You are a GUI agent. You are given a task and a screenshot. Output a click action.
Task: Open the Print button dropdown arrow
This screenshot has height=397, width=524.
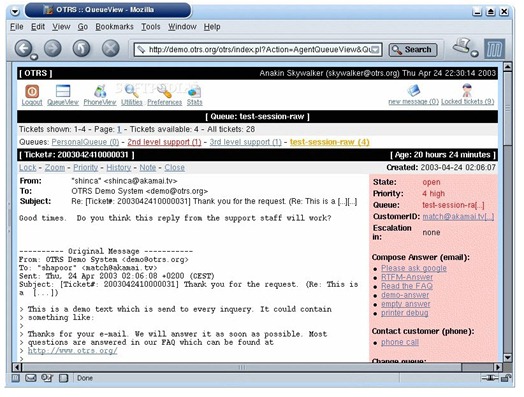click(x=475, y=53)
